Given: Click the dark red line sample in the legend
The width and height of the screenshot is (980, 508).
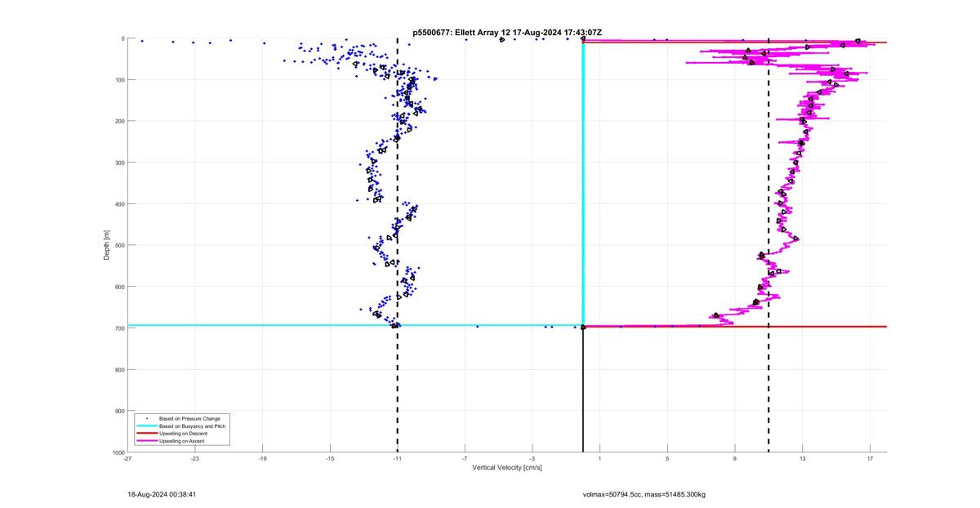Looking at the screenshot, I should click(147, 434).
